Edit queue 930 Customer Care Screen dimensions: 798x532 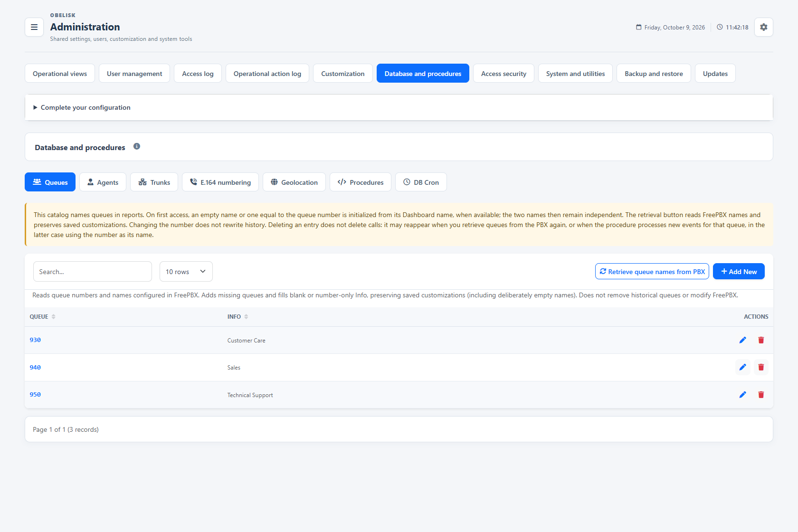pos(743,340)
